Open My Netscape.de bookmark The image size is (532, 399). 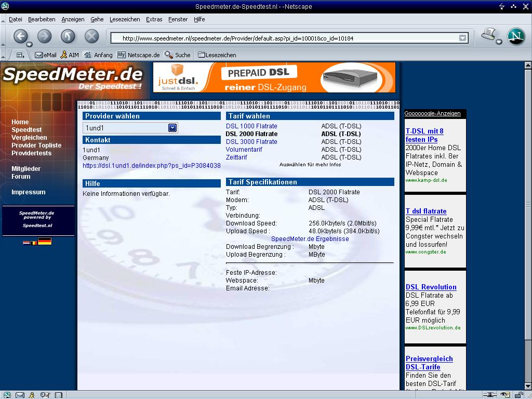coord(138,55)
